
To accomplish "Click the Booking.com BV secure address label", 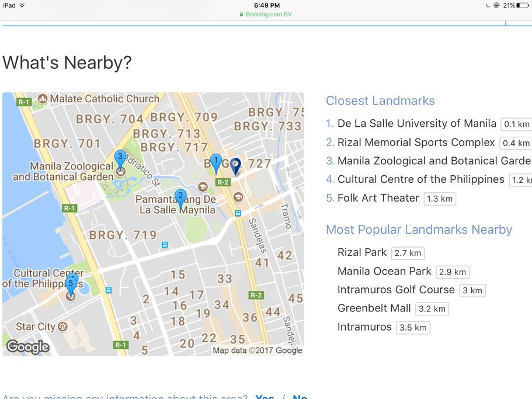I will tap(265, 14).
